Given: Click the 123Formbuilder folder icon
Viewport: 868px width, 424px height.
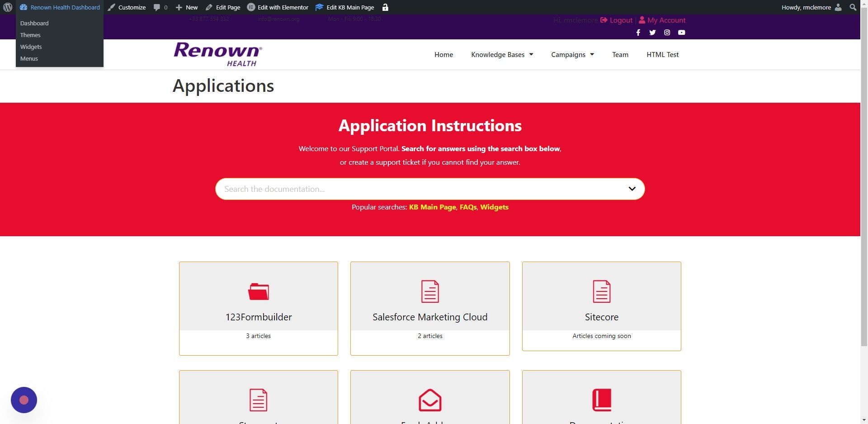Looking at the screenshot, I should tap(259, 291).
